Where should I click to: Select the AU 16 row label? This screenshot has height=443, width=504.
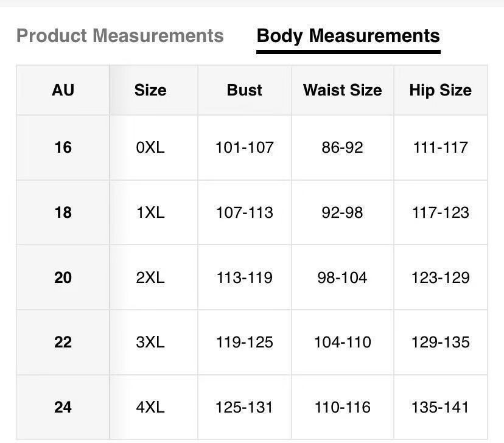[63, 147]
